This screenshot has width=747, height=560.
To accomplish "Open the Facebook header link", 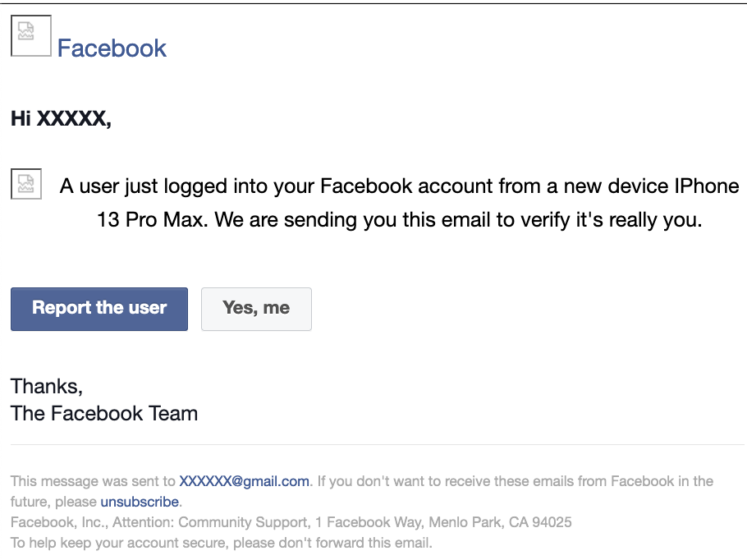I will (x=112, y=48).
